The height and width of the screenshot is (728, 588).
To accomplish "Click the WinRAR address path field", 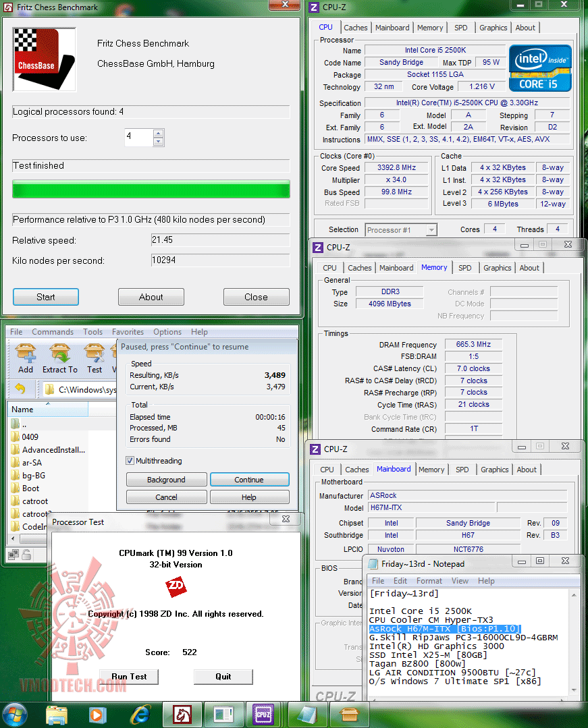I will 80,389.
